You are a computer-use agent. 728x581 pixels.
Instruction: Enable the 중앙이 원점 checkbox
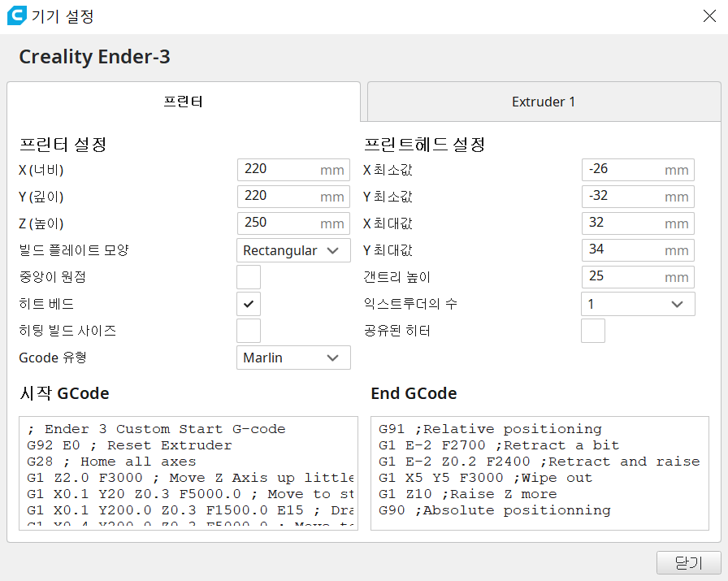(249, 277)
